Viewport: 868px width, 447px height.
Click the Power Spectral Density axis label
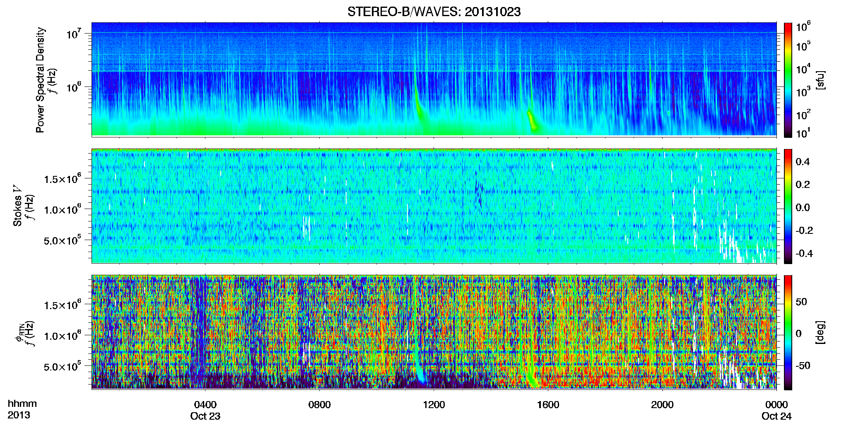40,80
